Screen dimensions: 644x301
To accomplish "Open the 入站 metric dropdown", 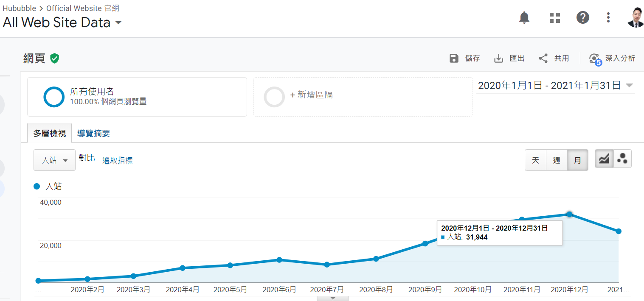I will (54, 160).
